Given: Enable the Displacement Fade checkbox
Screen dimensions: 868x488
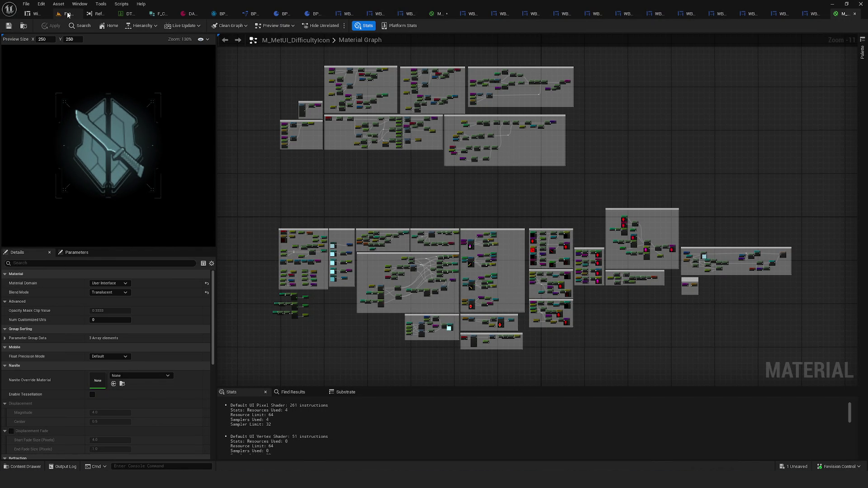Looking at the screenshot, I should (11, 431).
